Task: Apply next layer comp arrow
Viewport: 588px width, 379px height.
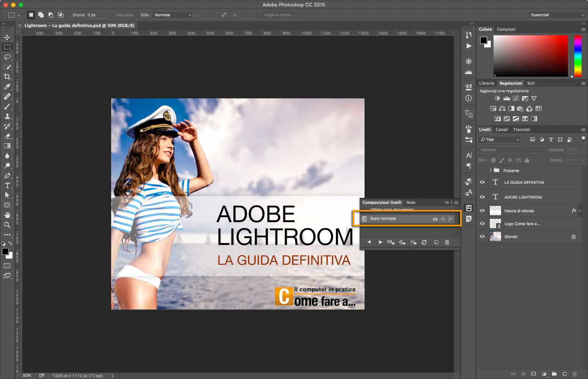Action: point(380,242)
